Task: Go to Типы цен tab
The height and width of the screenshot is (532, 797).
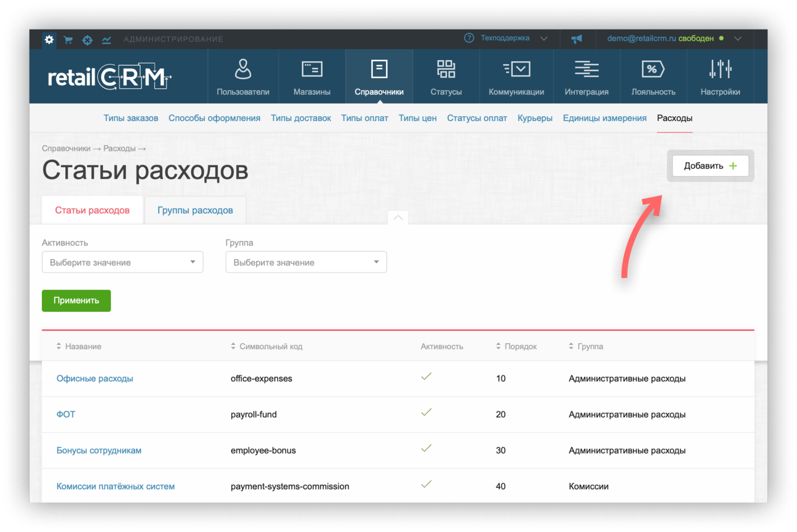Action: click(417, 118)
